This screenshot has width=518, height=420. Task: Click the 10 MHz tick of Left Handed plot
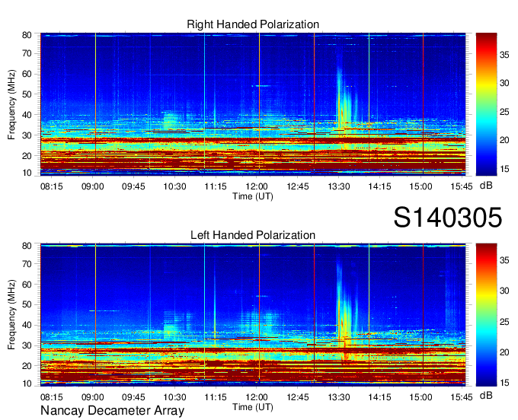coord(27,383)
